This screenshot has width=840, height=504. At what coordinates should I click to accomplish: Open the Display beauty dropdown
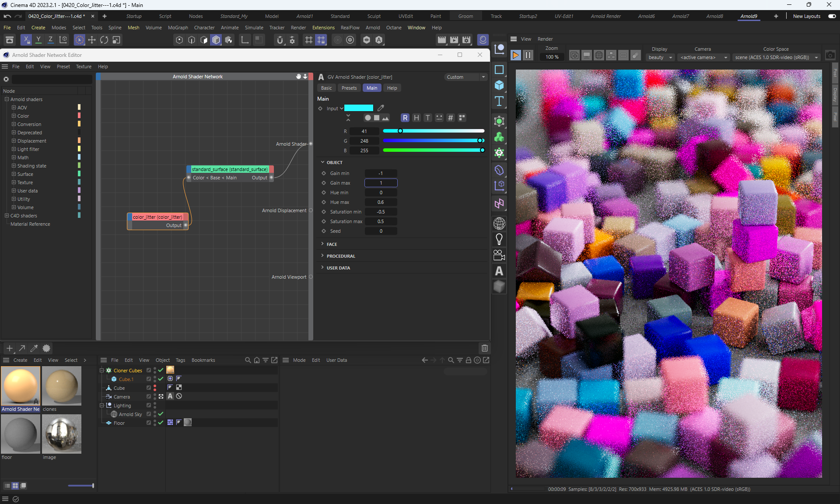(x=660, y=57)
